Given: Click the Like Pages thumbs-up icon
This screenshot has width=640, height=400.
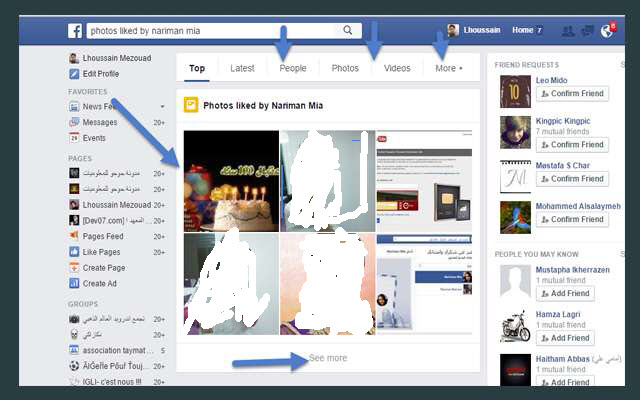Looking at the screenshot, I should click(74, 252).
